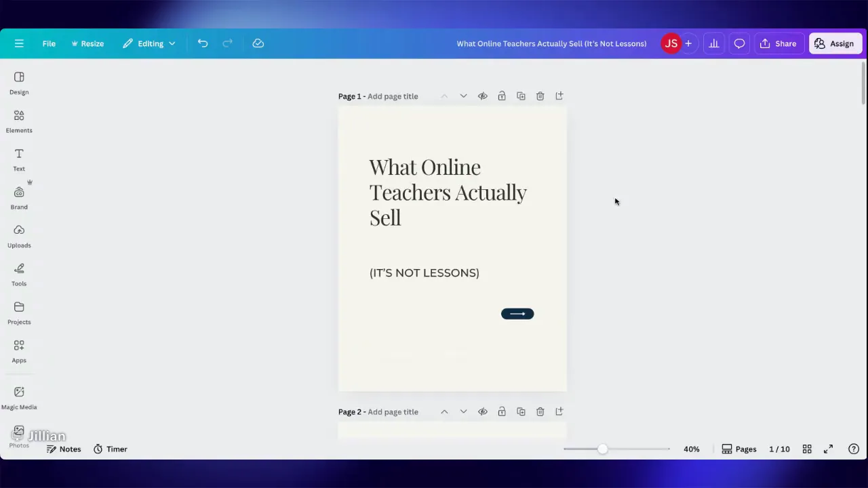
Task: Expand Page 2 using the down chevron
Action: [x=463, y=411]
